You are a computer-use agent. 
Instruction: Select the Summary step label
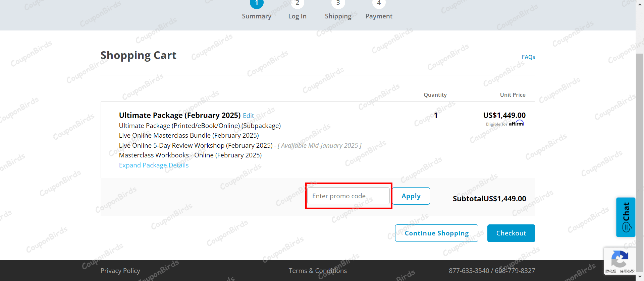pos(257,16)
